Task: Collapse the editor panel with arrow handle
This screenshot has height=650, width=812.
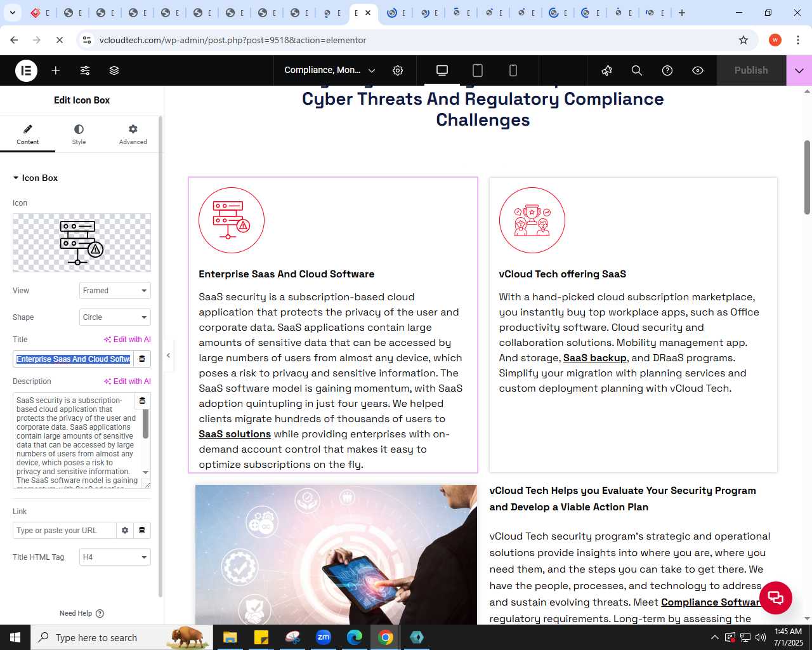Action: click(x=168, y=355)
